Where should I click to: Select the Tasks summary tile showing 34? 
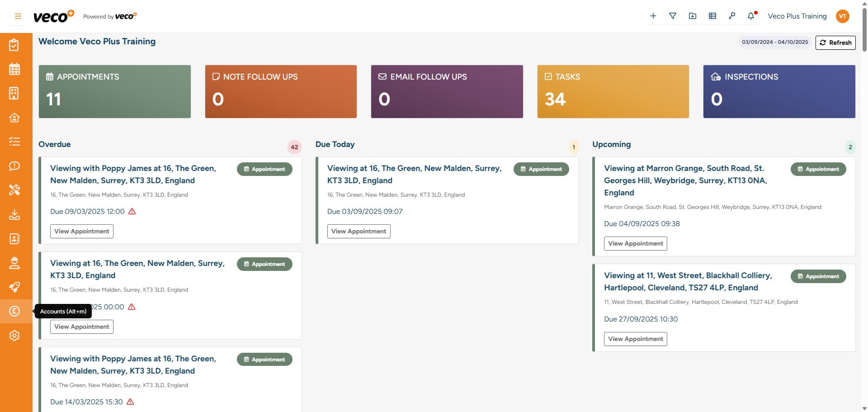[613, 91]
